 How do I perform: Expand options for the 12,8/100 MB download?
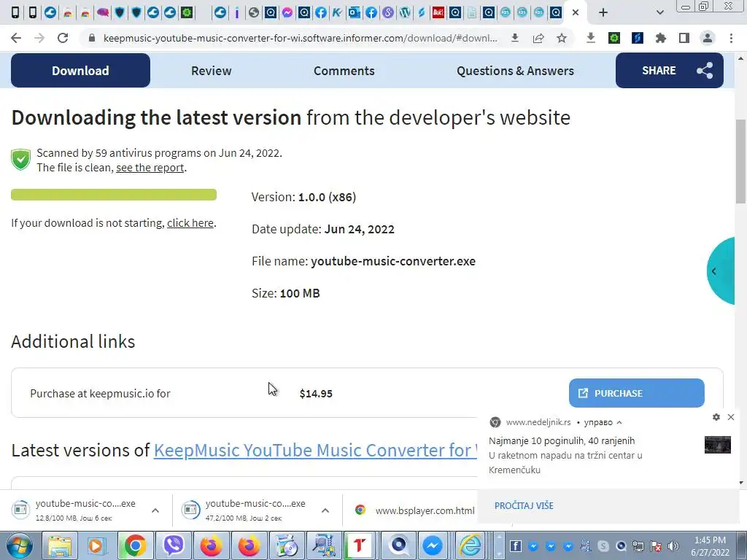155,510
